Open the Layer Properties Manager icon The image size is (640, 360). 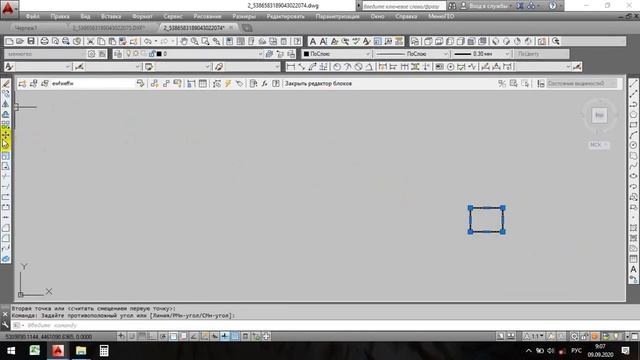[118, 54]
